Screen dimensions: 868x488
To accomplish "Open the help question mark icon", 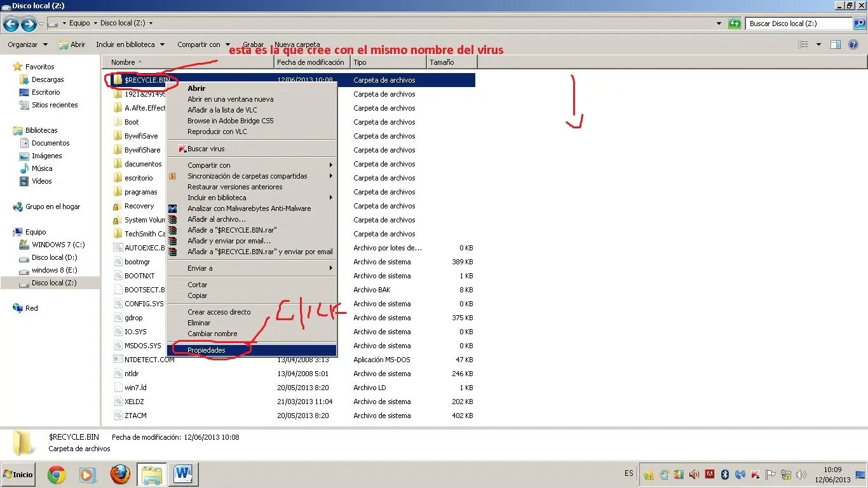I will point(854,44).
